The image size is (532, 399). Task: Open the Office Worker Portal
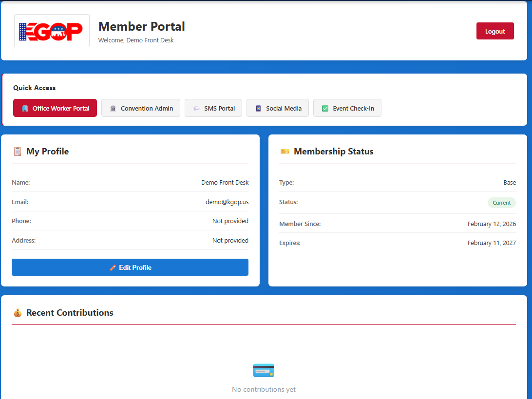tap(55, 108)
